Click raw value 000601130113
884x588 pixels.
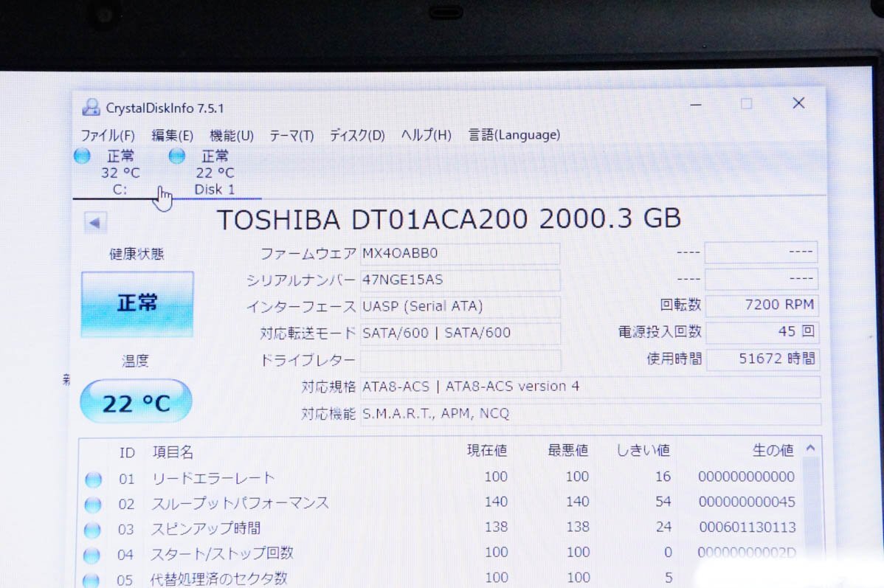[747, 527]
